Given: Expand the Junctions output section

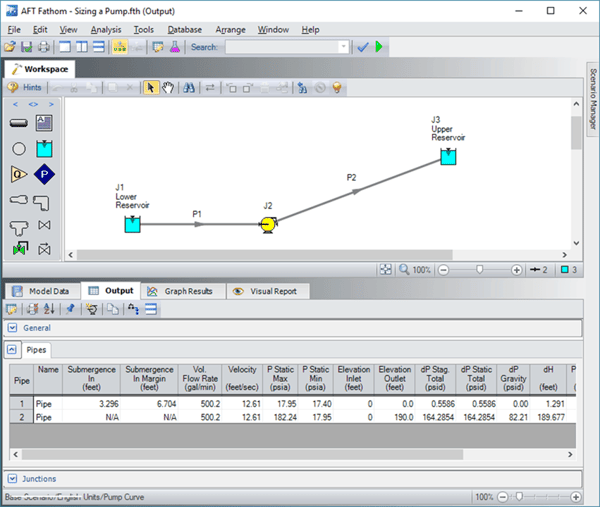Looking at the screenshot, I should (12, 479).
